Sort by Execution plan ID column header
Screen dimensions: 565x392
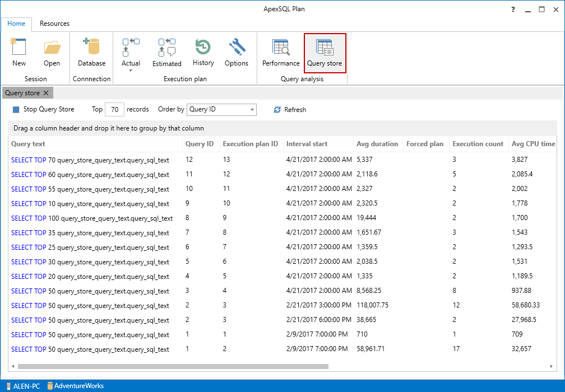coord(251,144)
